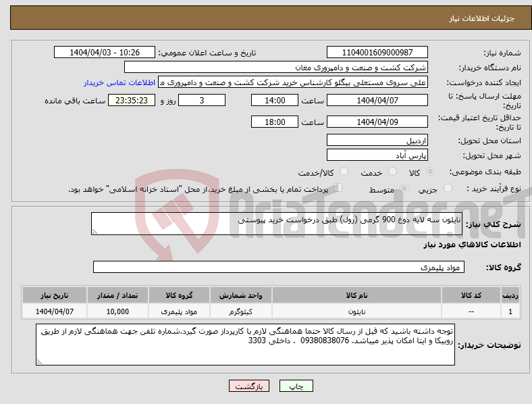The image size is (532, 404).
Task: Click the بازگشت (back) button
Action: pos(249,386)
